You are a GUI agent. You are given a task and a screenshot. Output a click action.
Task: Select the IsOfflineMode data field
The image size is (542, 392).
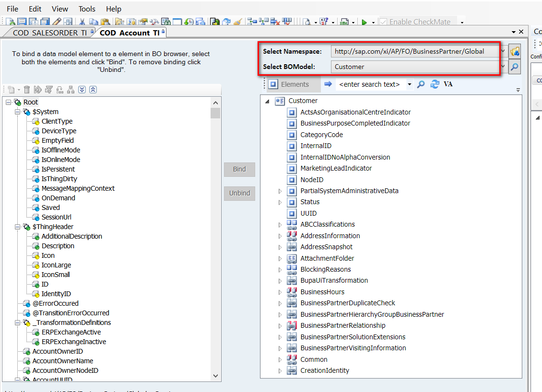tap(60, 150)
